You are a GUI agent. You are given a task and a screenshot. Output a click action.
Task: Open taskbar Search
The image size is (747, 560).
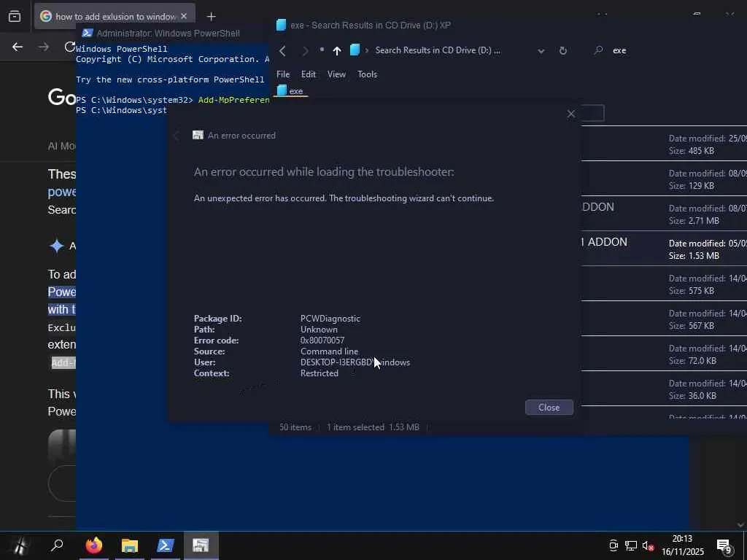[57, 545]
